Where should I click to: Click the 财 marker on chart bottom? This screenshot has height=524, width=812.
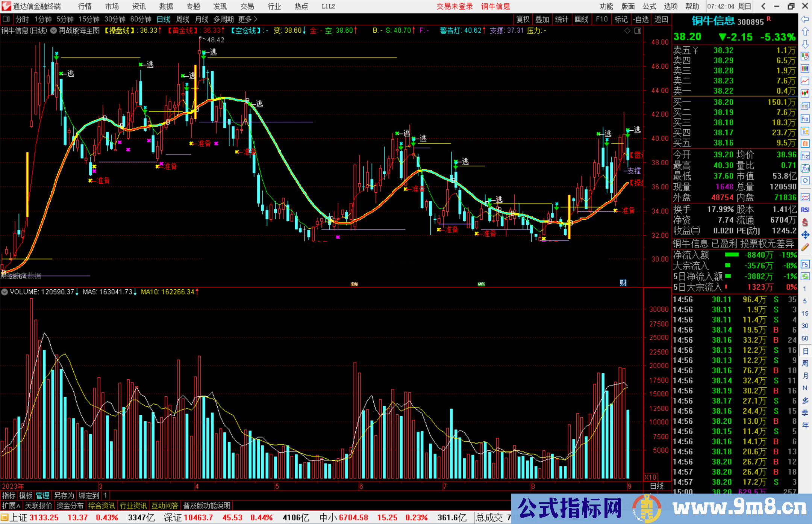point(623,283)
